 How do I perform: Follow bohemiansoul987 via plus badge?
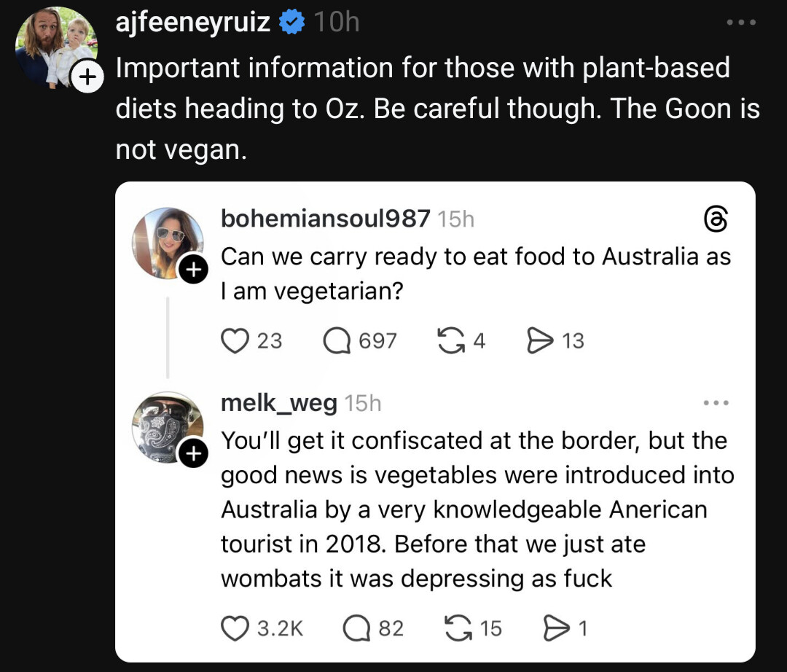[x=192, y=270]
